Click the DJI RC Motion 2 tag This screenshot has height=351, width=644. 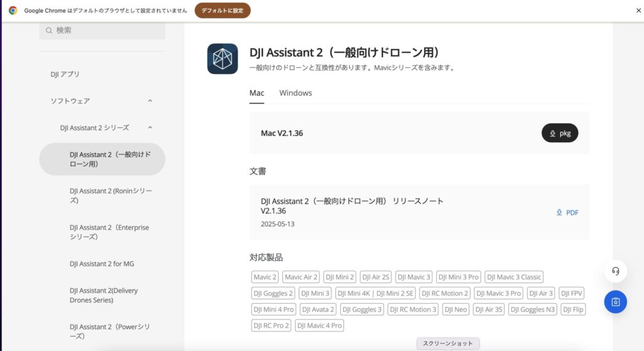click(445, 293)
